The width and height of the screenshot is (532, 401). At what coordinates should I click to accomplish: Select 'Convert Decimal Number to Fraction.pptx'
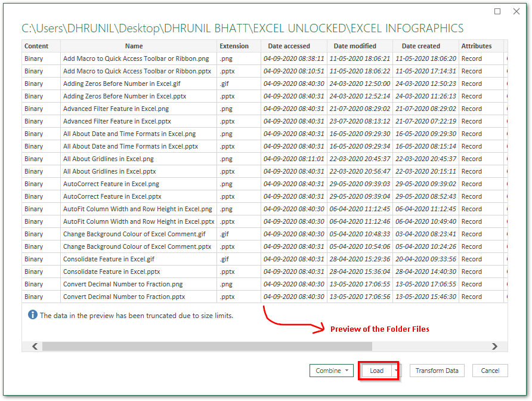pyautogui.click(x=124, y=297)
